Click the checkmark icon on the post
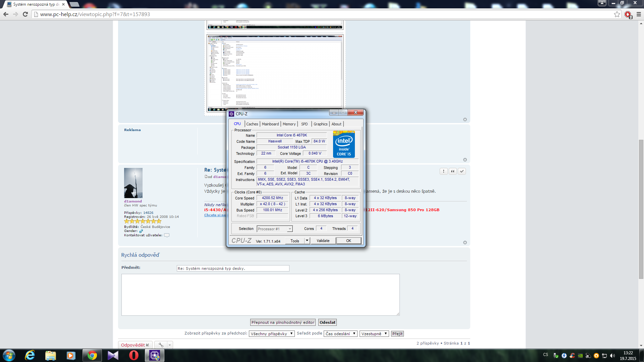 [x=462, y=171]
